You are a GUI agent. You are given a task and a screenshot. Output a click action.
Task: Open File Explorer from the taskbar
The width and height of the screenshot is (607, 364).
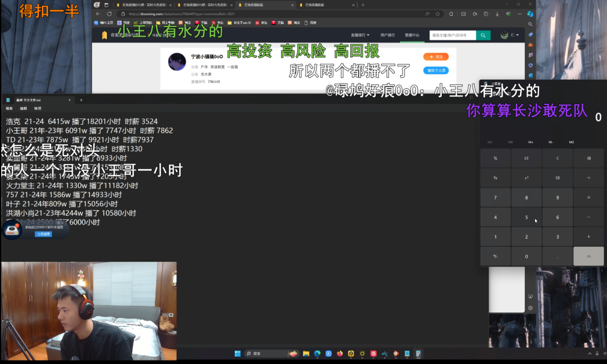pos(306,353)
